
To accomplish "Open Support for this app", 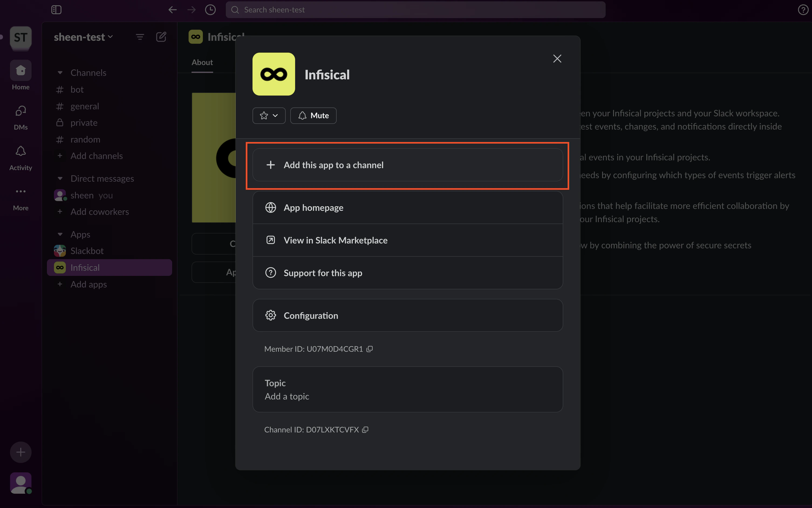I will pos(408,273).
